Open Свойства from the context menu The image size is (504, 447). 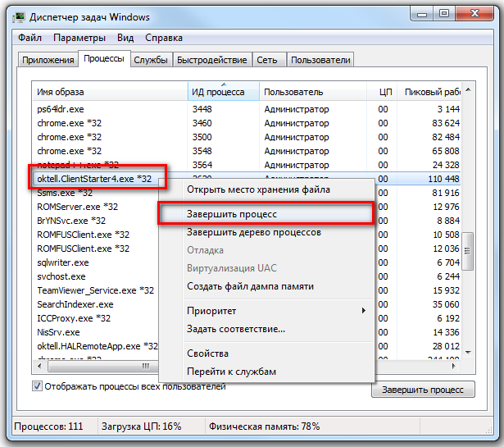click(207, 353)
